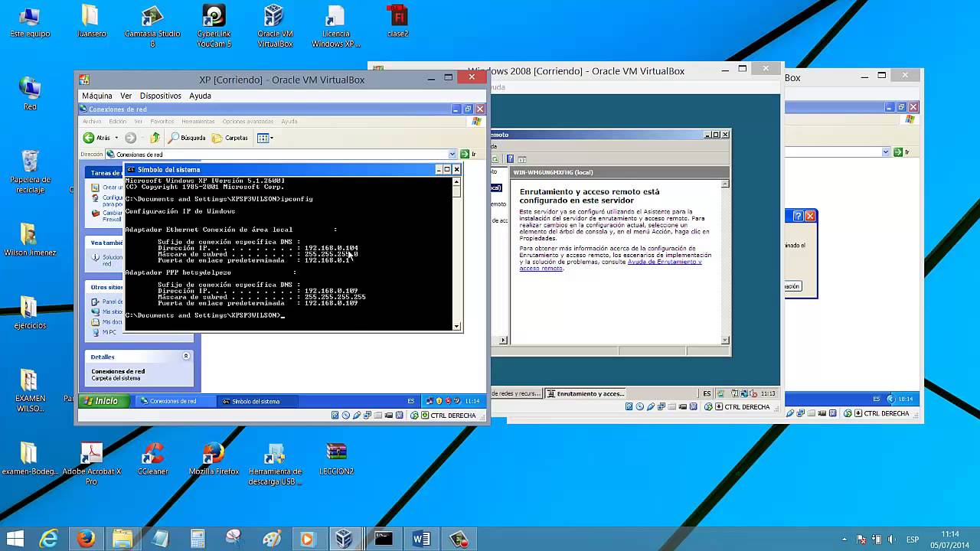The width and height of the screenshot is (980, 551).
Task: Open the Red network desktop icon
Action: pyautogui.click(x=30, y=93)
